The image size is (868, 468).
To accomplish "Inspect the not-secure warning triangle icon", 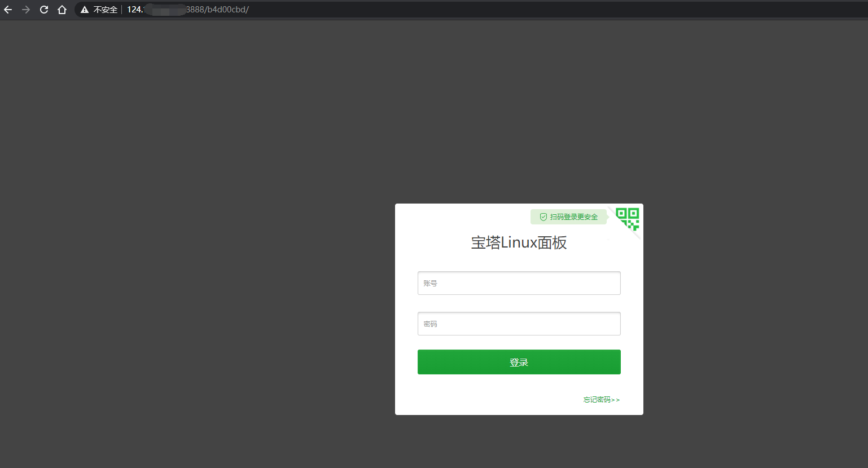I will pos(85,10).
